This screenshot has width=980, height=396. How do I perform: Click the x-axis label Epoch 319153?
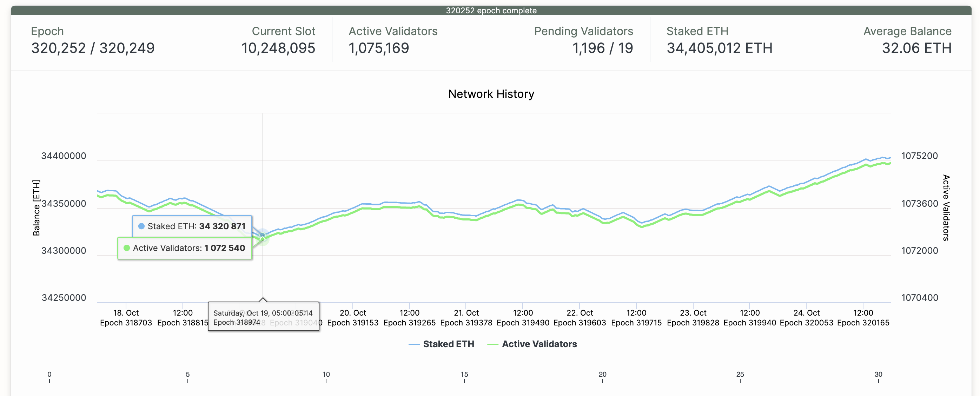click(x=353, y=323)
